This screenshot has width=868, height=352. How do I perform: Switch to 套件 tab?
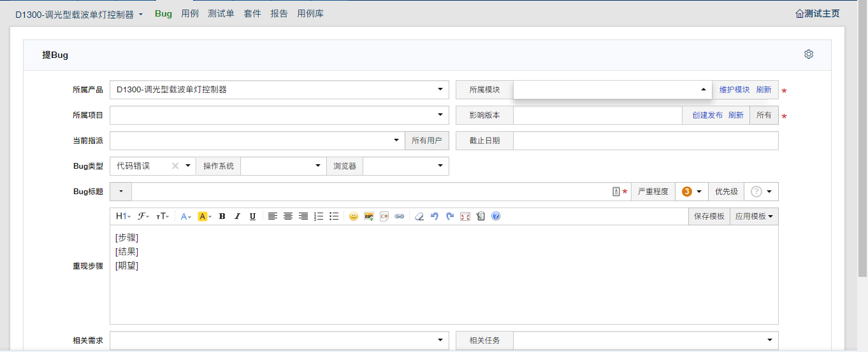click(x=252, y=13)
